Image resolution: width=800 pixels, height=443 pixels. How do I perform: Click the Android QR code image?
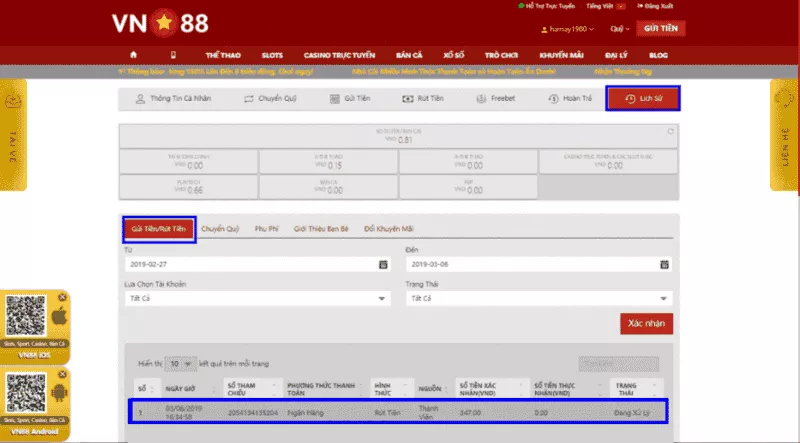point(26,393)
